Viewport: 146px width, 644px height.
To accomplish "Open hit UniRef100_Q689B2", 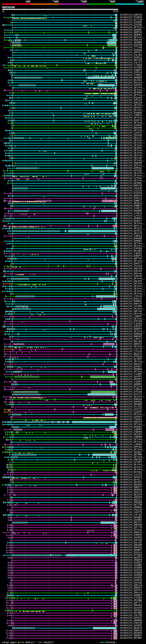I will [131, 30].
